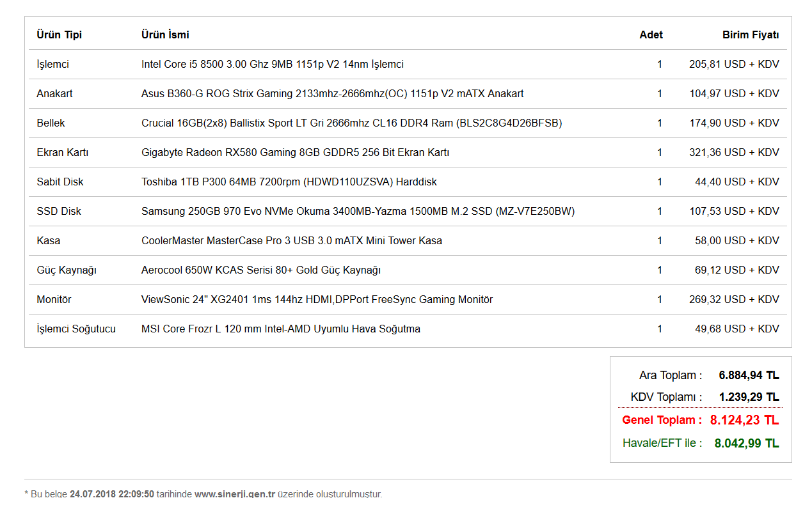Click the KDV Toplamı value 1.239,29 TL

pos(749,397)
